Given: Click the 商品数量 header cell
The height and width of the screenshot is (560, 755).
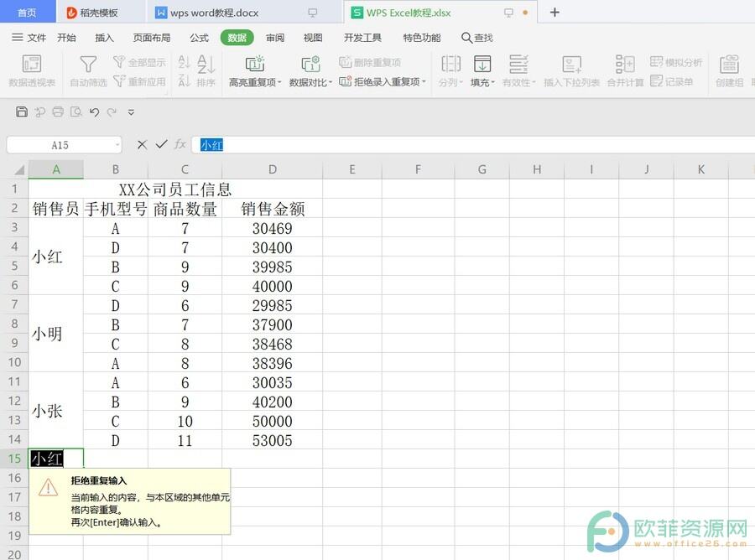Looking at the screenshot, I should tap(185, 209).
